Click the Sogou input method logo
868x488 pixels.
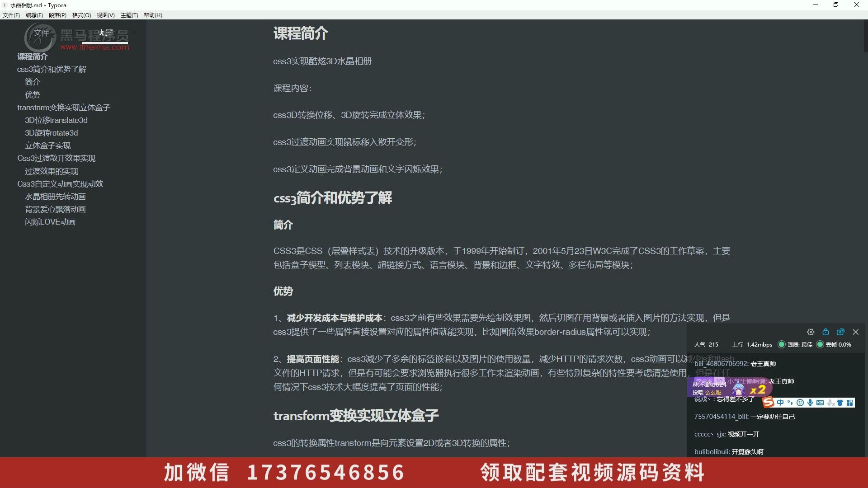pos(768,403)
